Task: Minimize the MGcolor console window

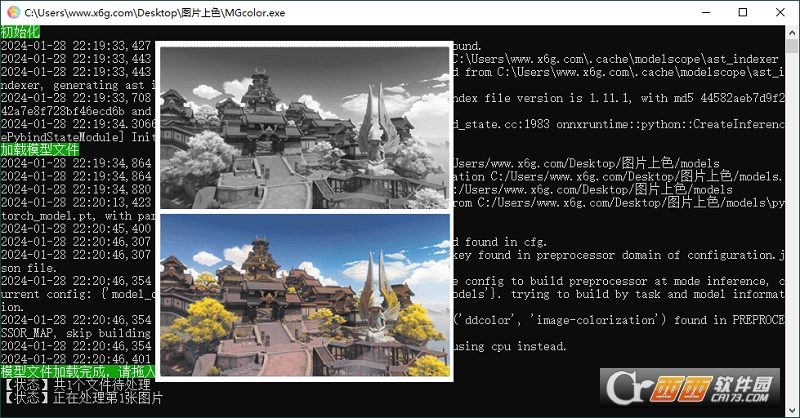Action: (x=706, y=13)
